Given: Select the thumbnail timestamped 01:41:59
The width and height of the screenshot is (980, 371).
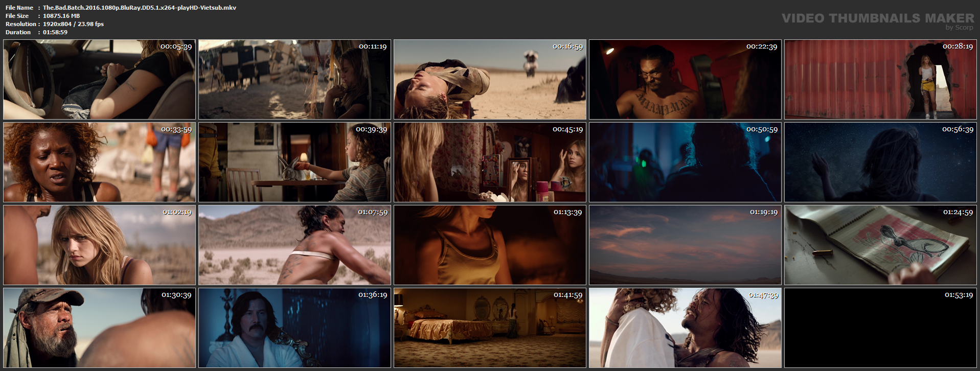Looking at the screenshot, I should [x=490, y=328].
